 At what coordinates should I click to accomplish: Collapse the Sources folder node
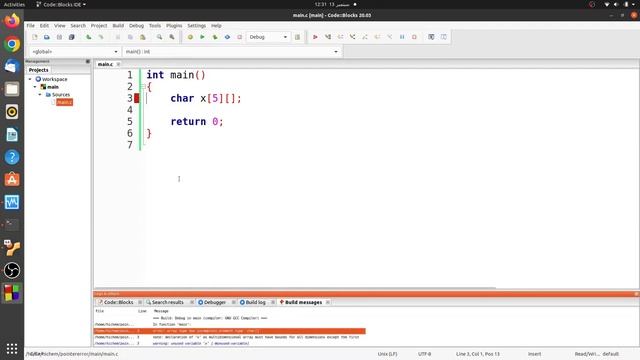click(x=40, y=95)
